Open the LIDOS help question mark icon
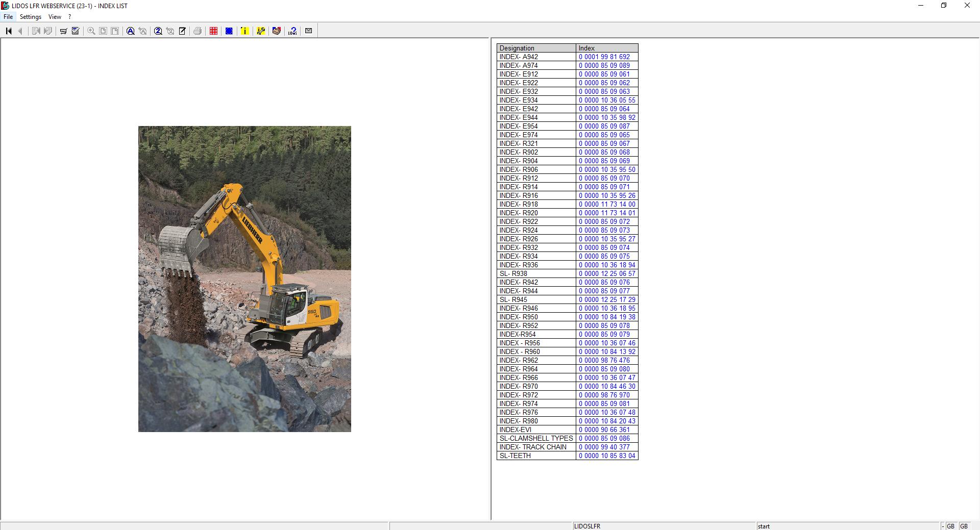The image size is (980, 530). pos(291,31)
